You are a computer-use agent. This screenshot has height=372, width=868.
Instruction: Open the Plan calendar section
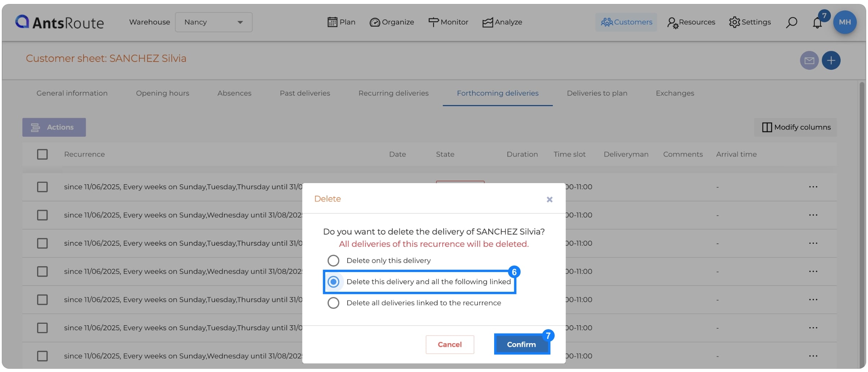(x=341, y=22)
